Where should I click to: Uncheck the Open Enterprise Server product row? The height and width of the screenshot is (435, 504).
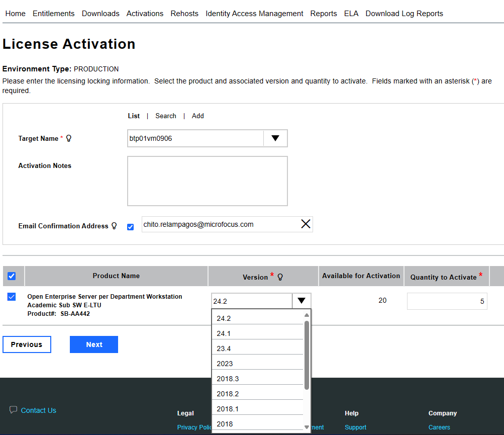point(11,297)
